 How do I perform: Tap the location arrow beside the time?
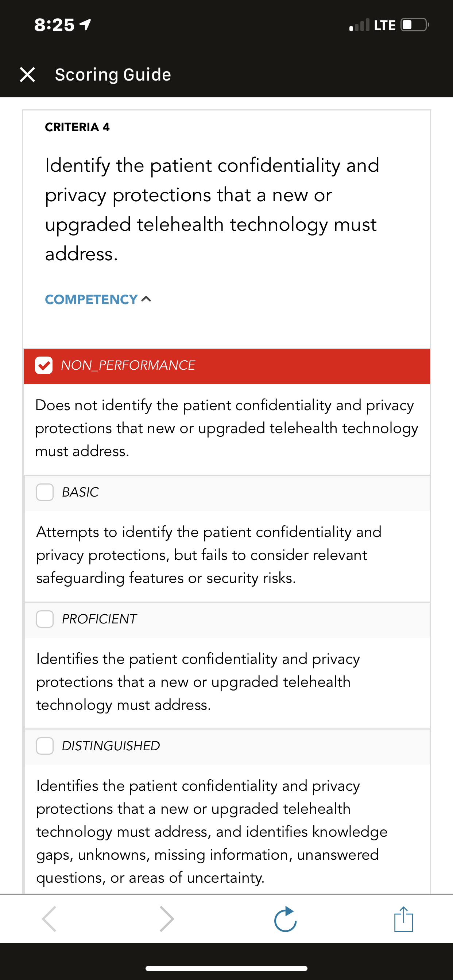[85, 25]
